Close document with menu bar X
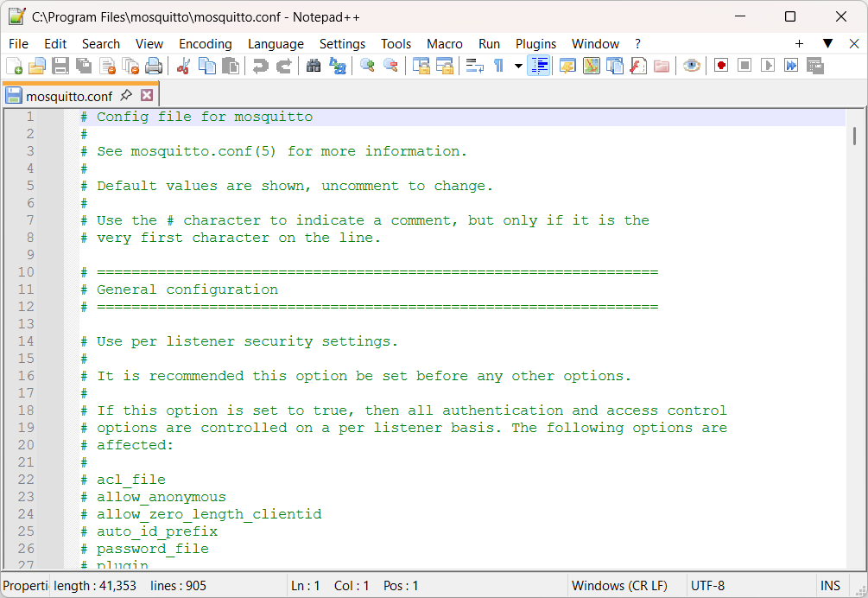This screenshot has height=598, width=868. click(854, 44)
